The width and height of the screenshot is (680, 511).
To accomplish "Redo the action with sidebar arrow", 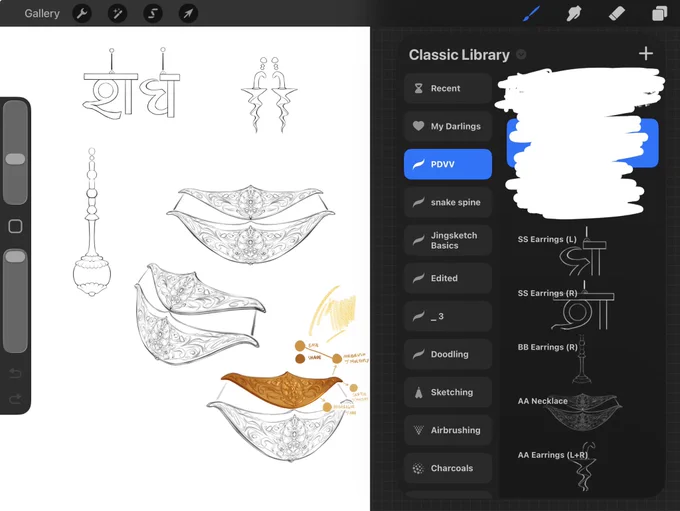I will pos(15,399).
